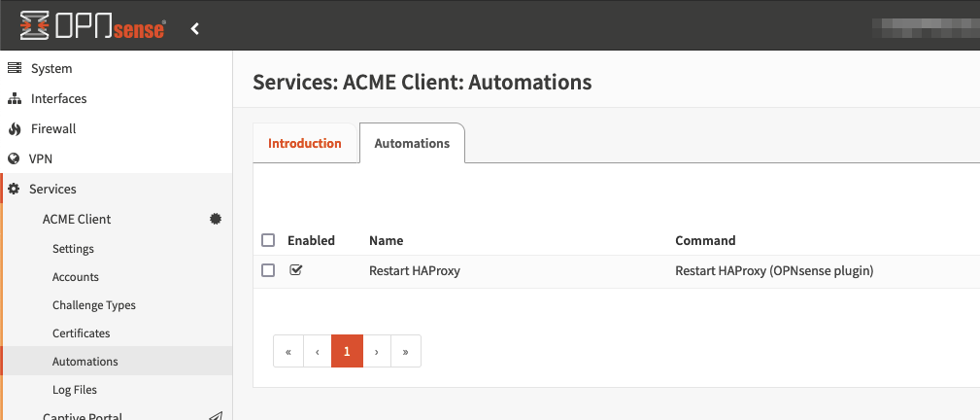Expand the Firewall menu section

pyautogui.click(x=53, y=129)
